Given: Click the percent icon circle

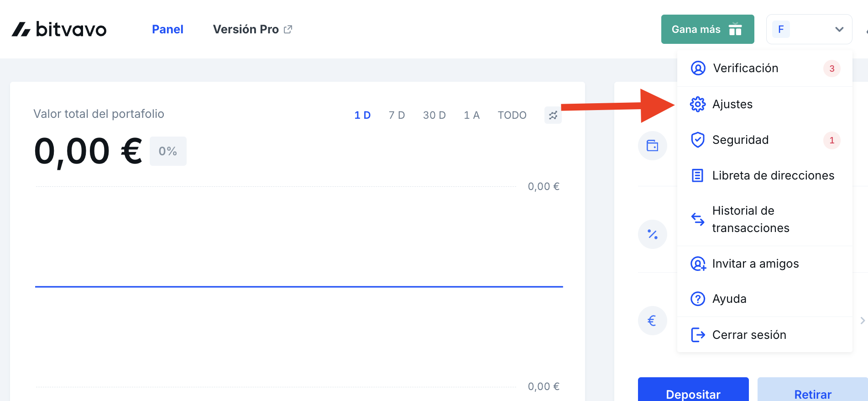Looking at the screenshot, I should [652, 234].
